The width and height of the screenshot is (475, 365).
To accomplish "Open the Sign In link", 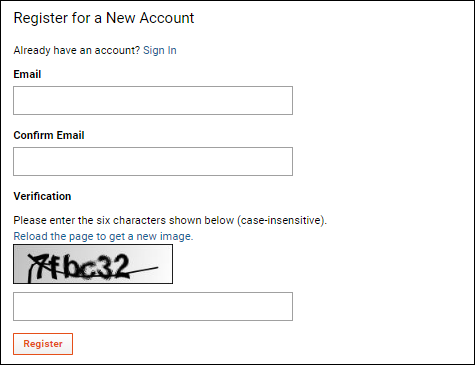I will [160, 50].
